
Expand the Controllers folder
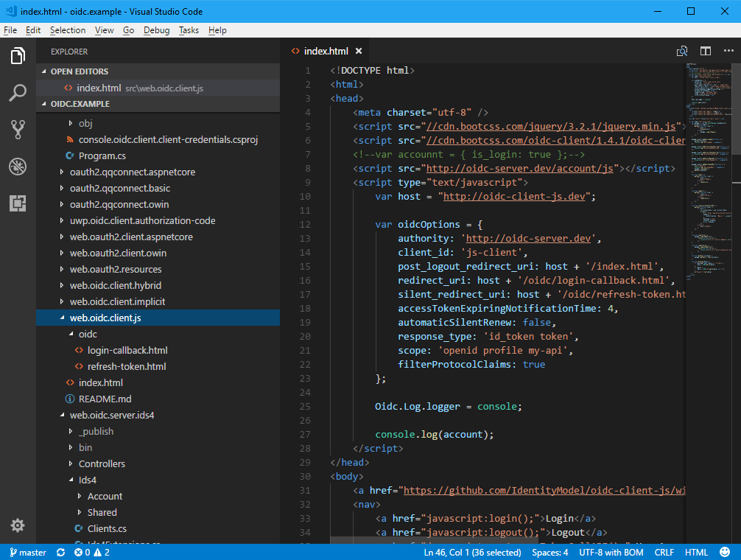click(71, 463)
